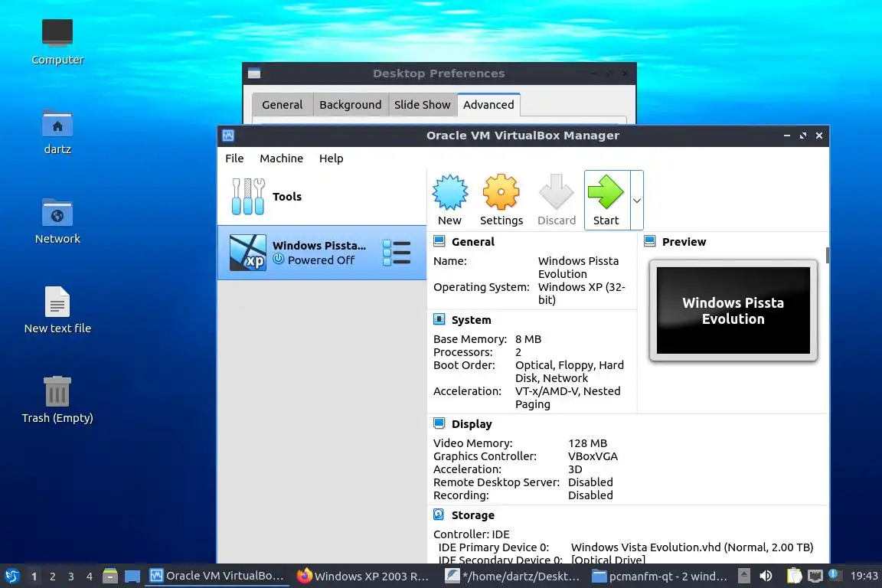Click the General section monitor icon
The width and height of the screenshot is (882, 588).
click(x=439, y=241)
